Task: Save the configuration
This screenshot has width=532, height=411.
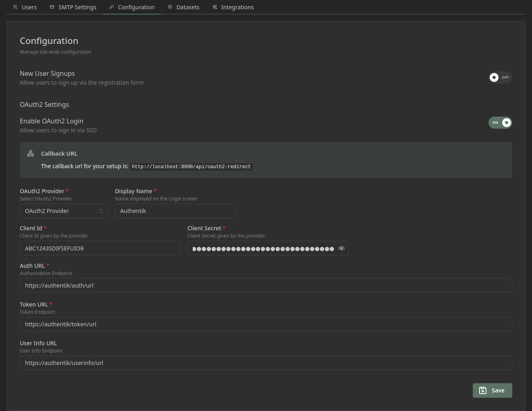Action: pyautogui.click(x=492, y=390)
